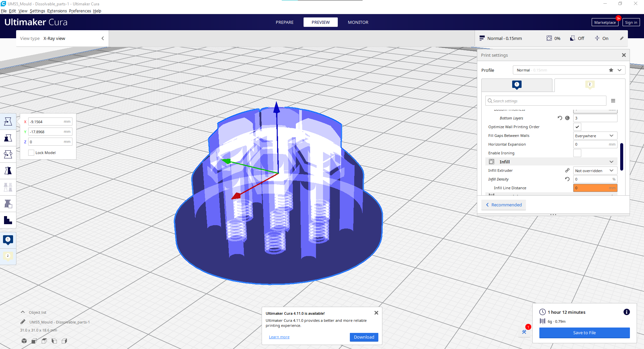Open the Preferences menu
Viewport: 644px width, 349px height.
[80, 11]
